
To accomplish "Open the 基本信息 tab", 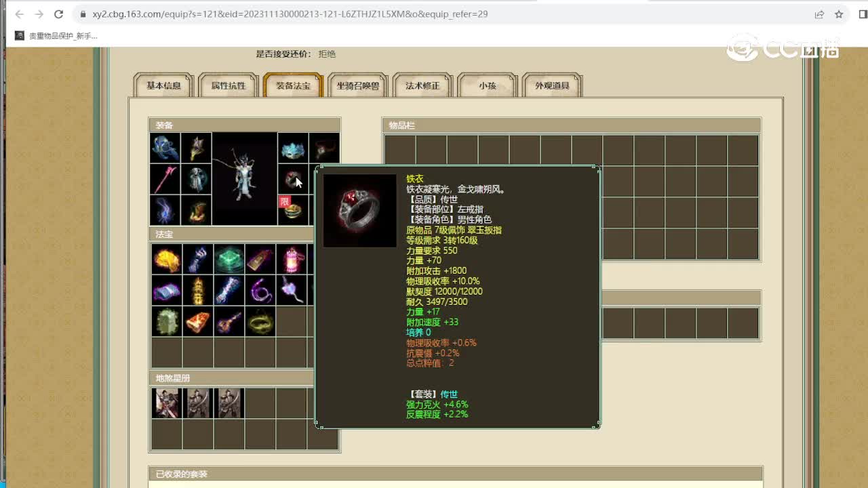I will pos(163,85).
